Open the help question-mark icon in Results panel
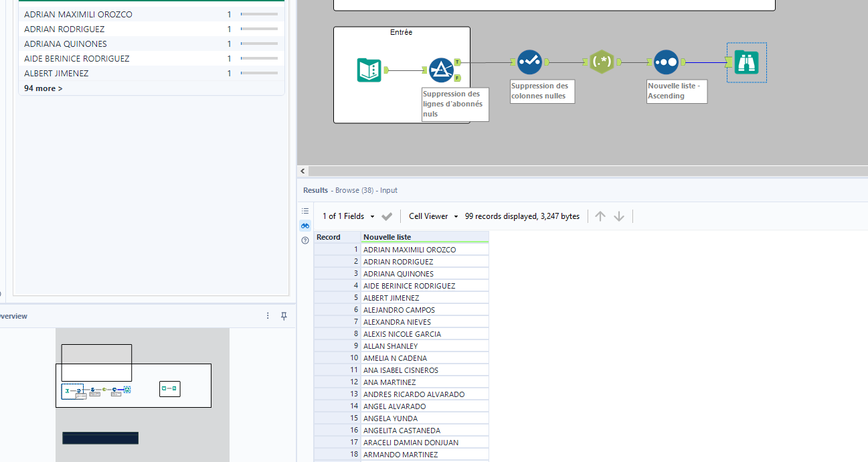 [x=305, y=240]
